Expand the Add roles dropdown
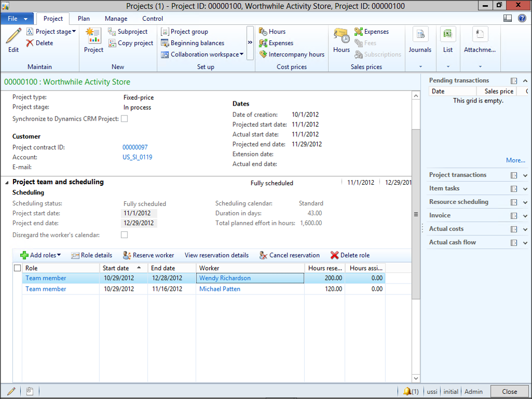The image size is (532, 399). click(x=45, y=255)
